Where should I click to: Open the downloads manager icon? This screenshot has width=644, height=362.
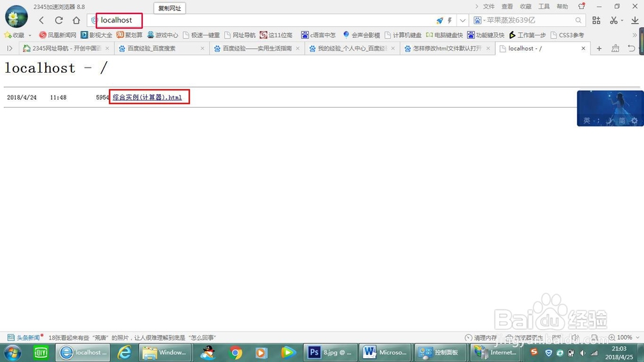pos(635,20)
